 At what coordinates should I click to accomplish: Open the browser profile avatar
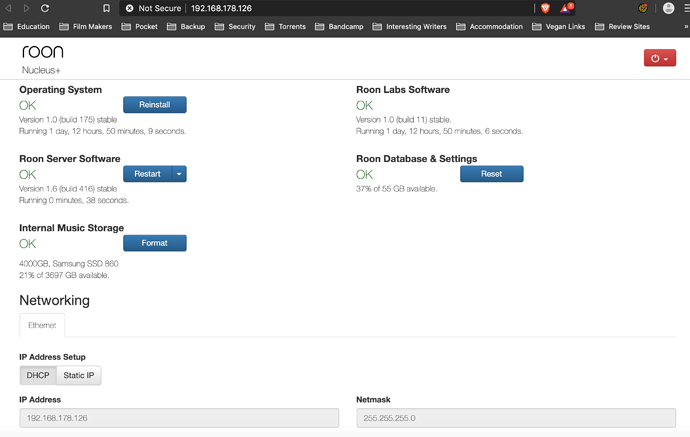668,8
